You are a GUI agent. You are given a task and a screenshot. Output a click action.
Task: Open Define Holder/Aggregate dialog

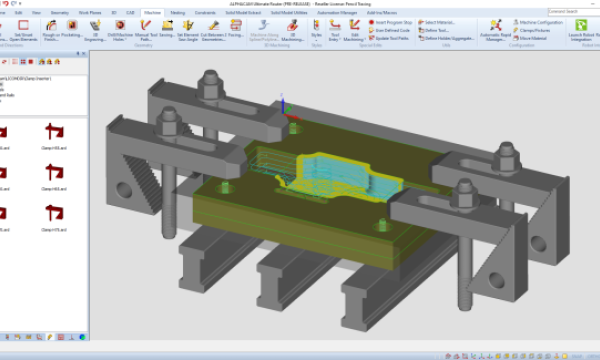click(x=446, y=38)
